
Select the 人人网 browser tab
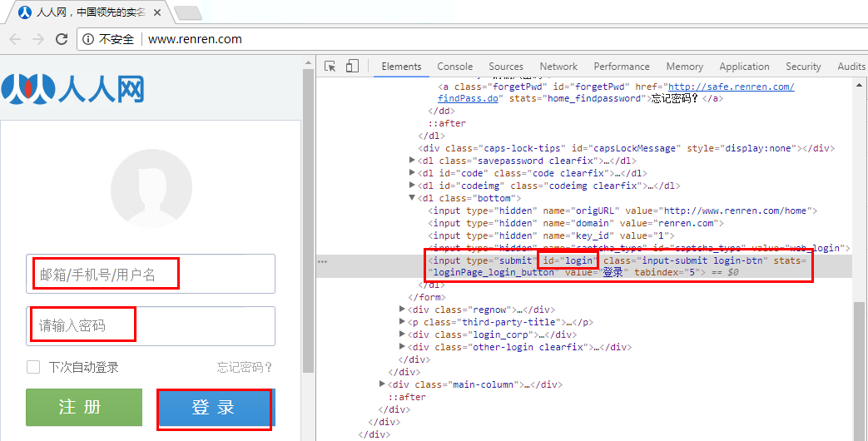(x=88, y=12)
